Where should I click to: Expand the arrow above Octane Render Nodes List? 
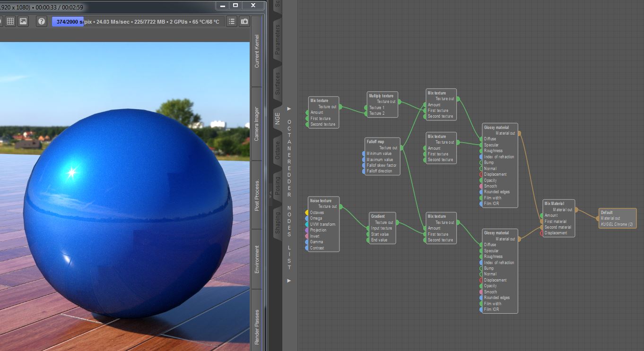(x=289, y=109)
